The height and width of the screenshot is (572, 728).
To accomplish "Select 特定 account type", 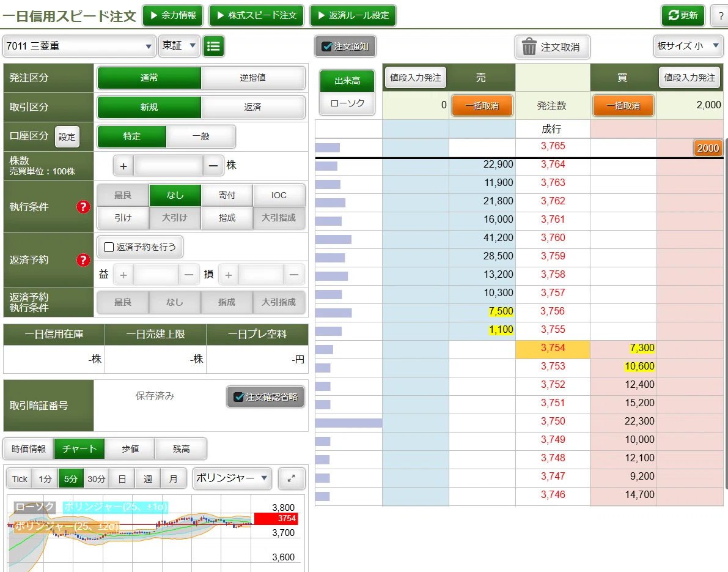I will (131, 136).
